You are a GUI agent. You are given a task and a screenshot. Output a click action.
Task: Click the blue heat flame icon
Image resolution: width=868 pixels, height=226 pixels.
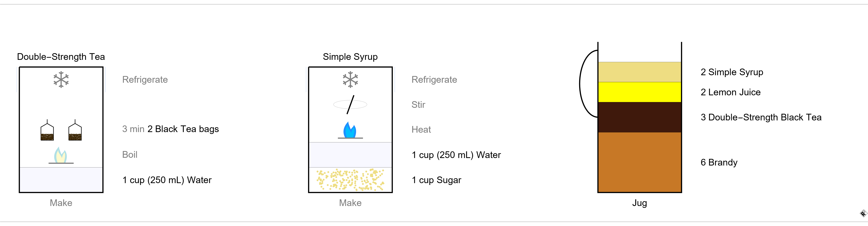pos(350,130)
